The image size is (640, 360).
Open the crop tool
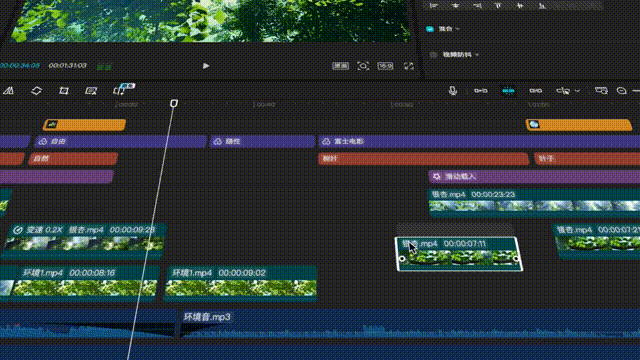(64, 91)
